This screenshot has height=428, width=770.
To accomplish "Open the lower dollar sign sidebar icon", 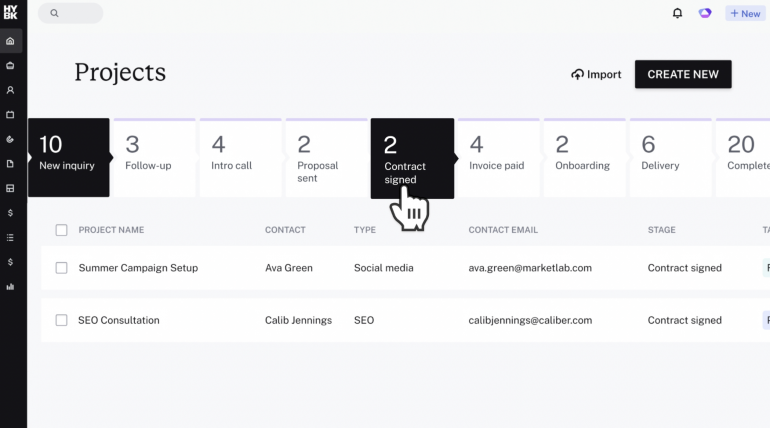I will click(10, 262).
